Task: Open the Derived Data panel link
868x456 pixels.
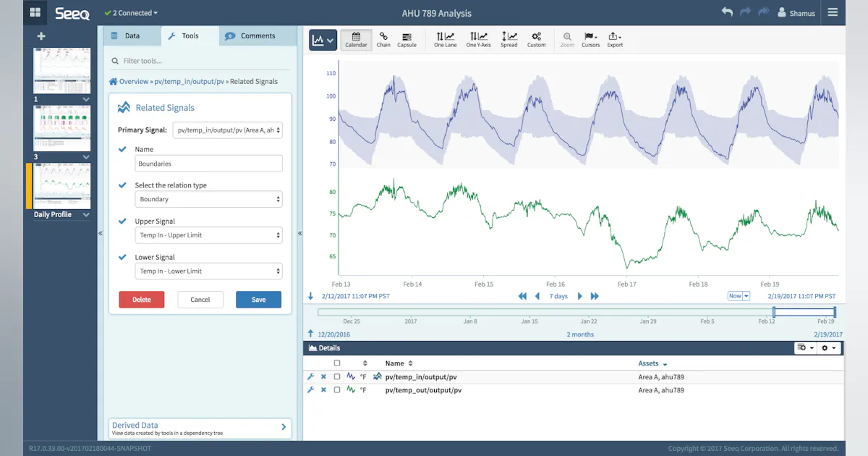Action: click(200, 426)
